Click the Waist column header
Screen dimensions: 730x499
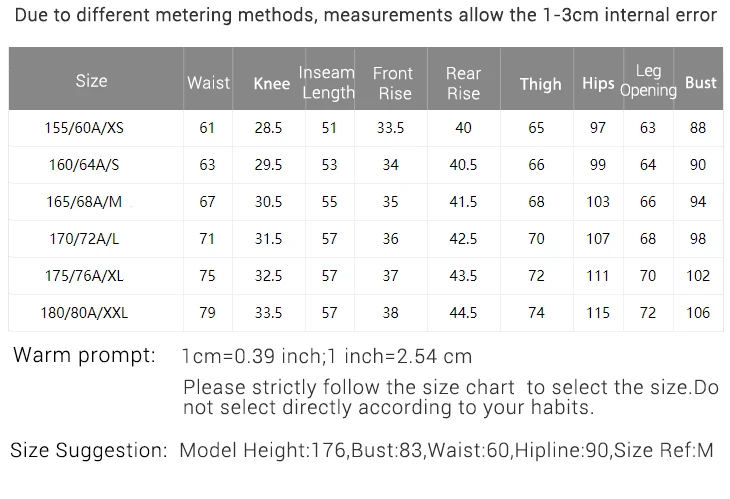[x=209, y=83]
